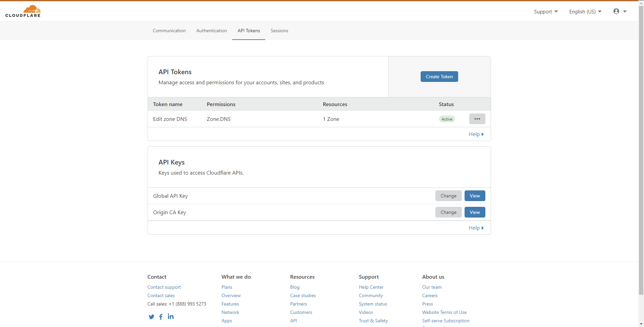Switch to the Communication tab
This screenshot has width=644, height=327.
click(169, 31)
